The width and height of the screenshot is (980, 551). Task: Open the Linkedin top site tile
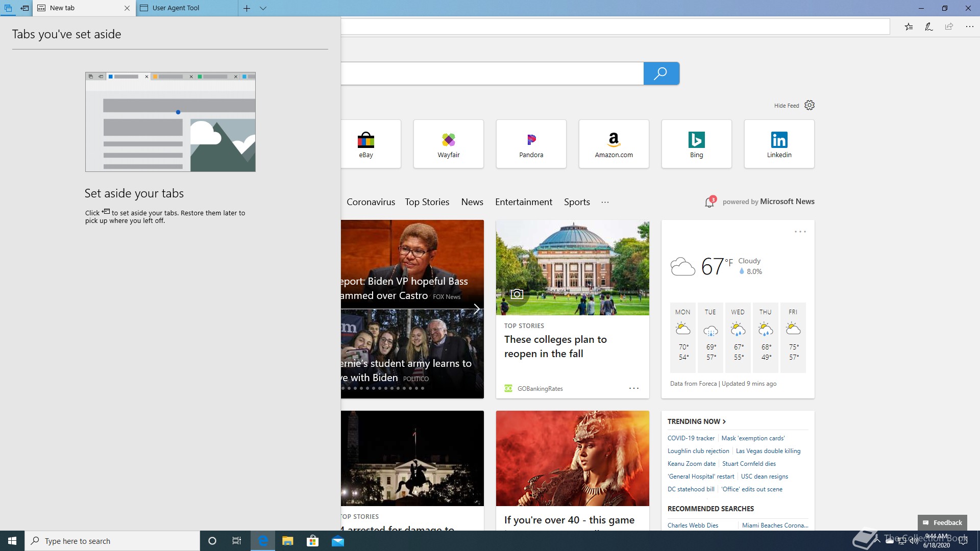779,144
